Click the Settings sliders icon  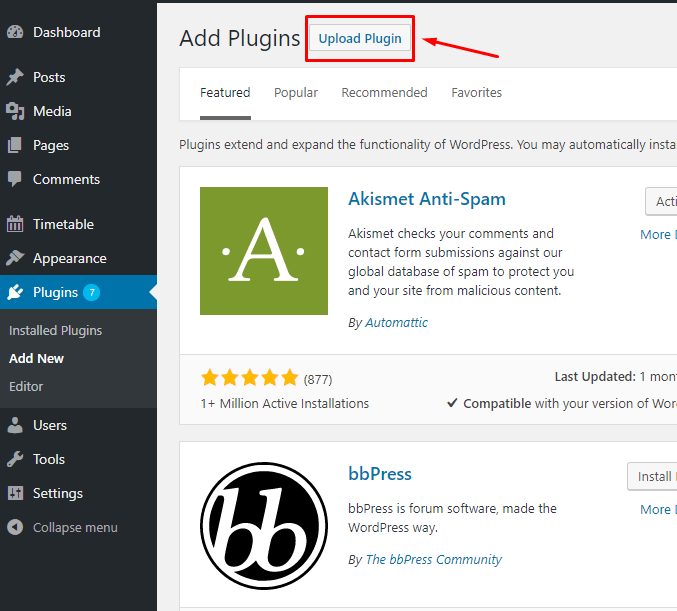(15, 493)
